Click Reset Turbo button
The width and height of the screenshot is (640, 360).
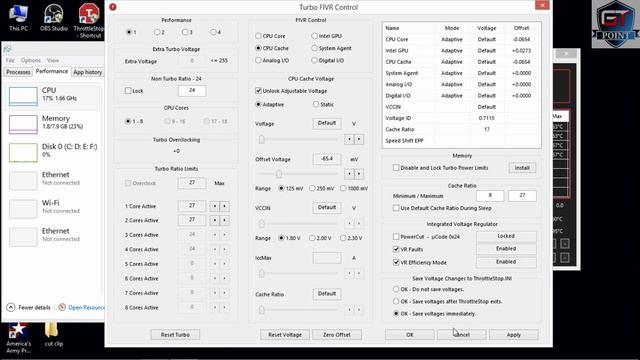[x=175, y=335]
